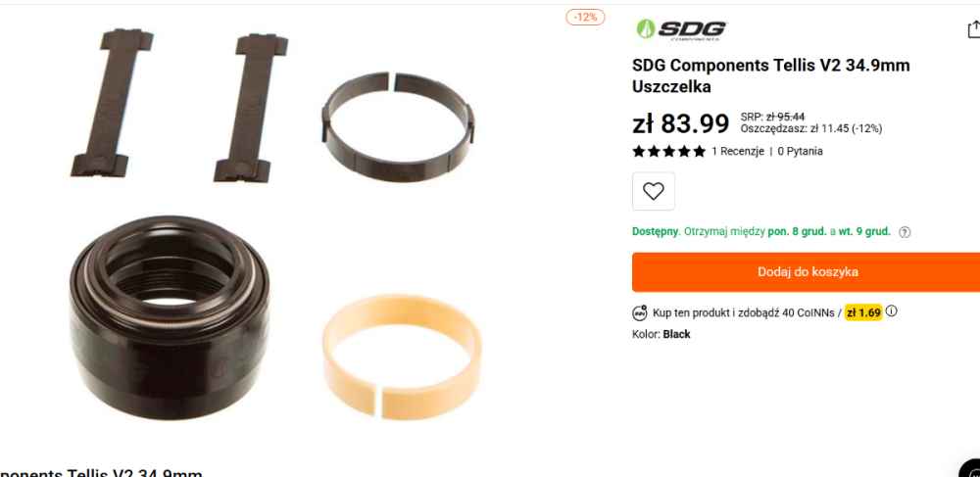Add product with Dodaj do koszyka button
980x477 pixels.
[x=807, y=272]
